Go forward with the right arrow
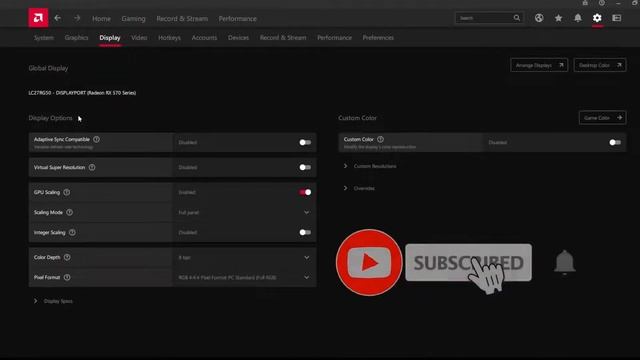Image resolution: width=640 pixels, height=360 pixels. tap(77, 18)
